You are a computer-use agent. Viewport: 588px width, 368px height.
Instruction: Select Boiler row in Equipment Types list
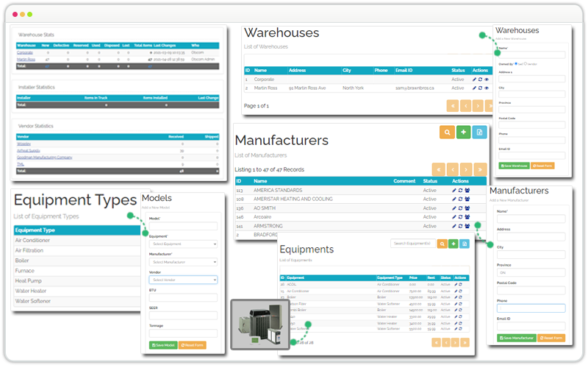pos(24,260)
